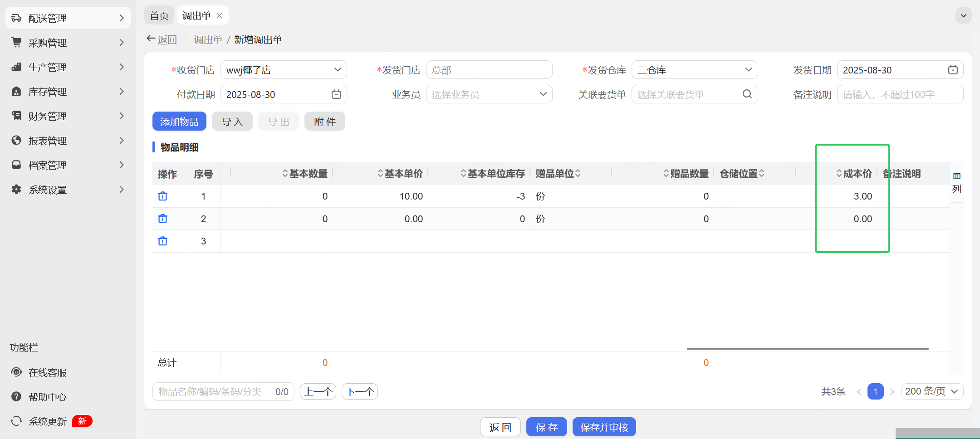The image size is (980, 439).
Task: Delete row 2 with trash icon
Action: coord(162,219)
